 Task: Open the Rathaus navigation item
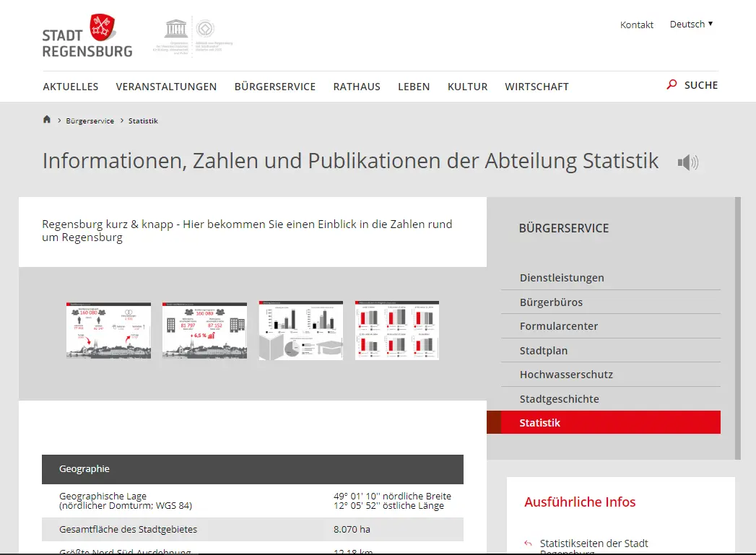[x=357, y=87]
